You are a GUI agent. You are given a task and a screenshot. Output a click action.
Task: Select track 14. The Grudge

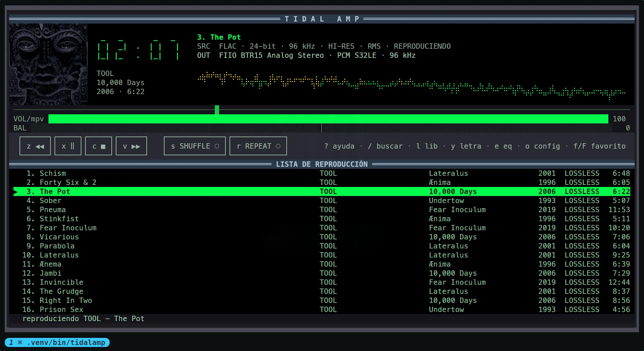point(322,291)
